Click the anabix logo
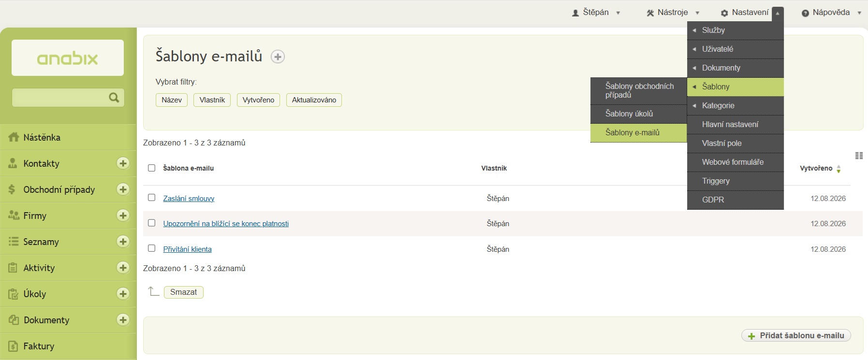This screenshot has height=360, width=868. click(68, 58)
